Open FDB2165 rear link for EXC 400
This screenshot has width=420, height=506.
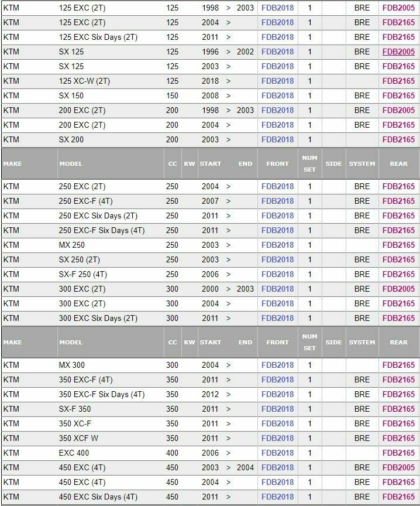398,453
